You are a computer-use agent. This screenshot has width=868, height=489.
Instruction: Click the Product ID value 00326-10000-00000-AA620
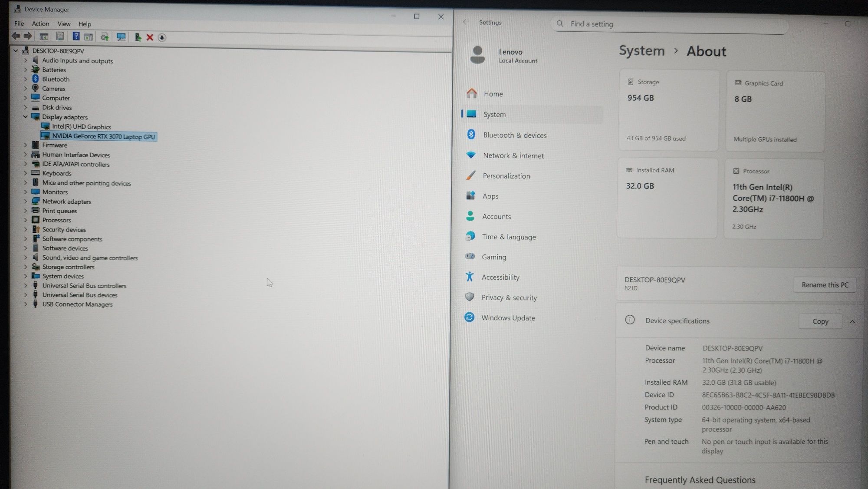(x=744, y=407)
